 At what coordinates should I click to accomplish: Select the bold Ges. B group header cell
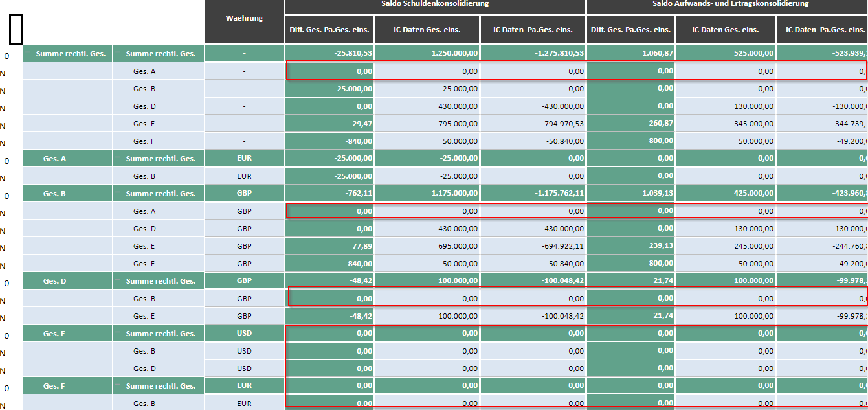tap(67, 193)
